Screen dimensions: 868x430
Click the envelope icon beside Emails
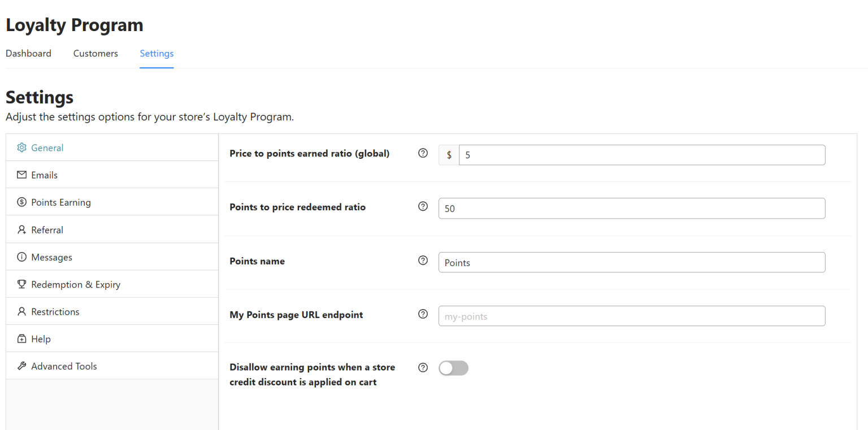tap(21, 175)
